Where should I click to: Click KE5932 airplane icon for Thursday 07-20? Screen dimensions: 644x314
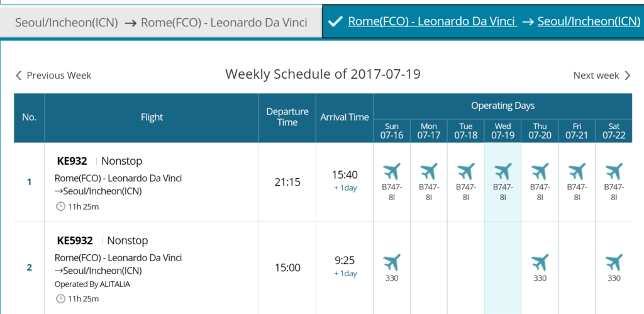point(540,262)
